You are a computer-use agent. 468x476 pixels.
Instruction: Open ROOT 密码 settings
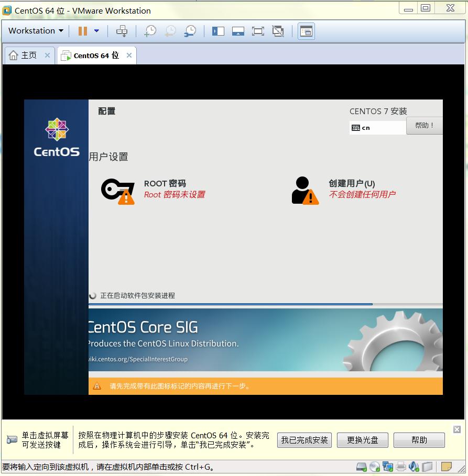tap(165, 189)
